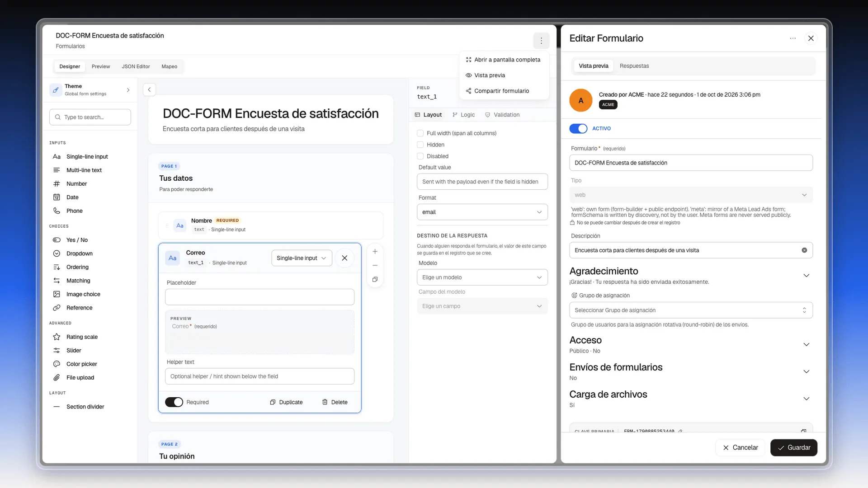
Task: Click the Rating scale star icon
Action: tap(57, 337)
